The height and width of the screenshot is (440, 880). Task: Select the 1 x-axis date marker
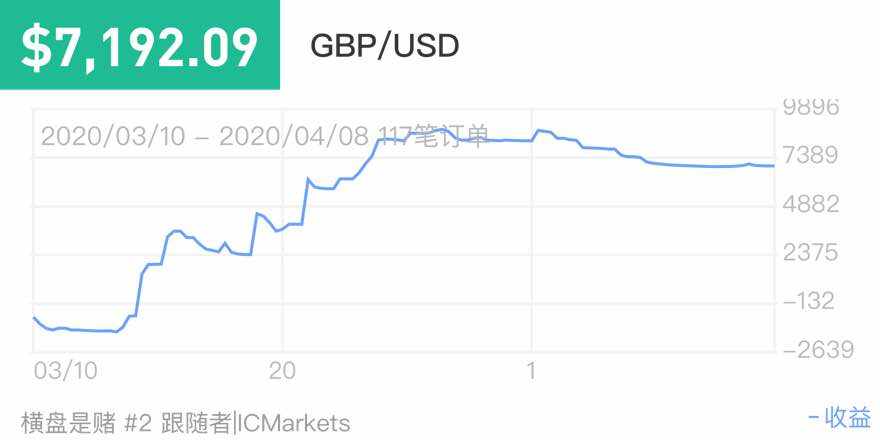pos(531,370)
